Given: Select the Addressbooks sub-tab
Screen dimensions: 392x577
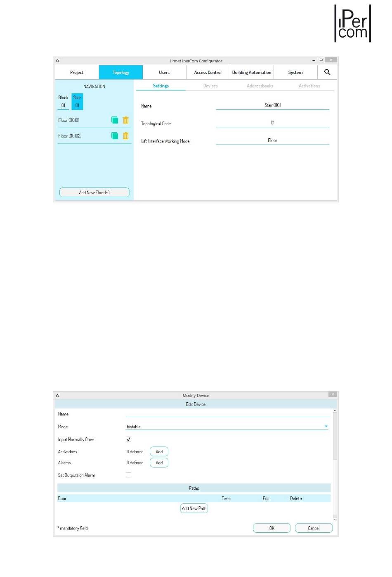Looking at the screenshot, I should tap(260, 86).
